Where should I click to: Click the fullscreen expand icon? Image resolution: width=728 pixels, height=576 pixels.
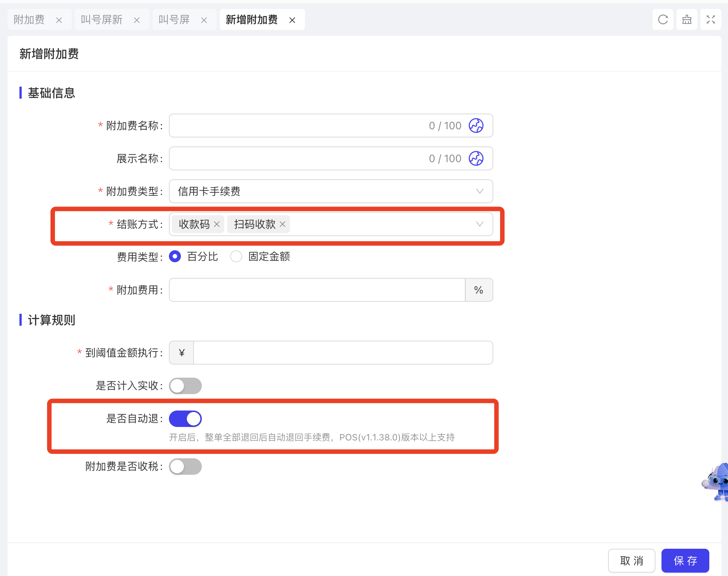tap(710, 19)
